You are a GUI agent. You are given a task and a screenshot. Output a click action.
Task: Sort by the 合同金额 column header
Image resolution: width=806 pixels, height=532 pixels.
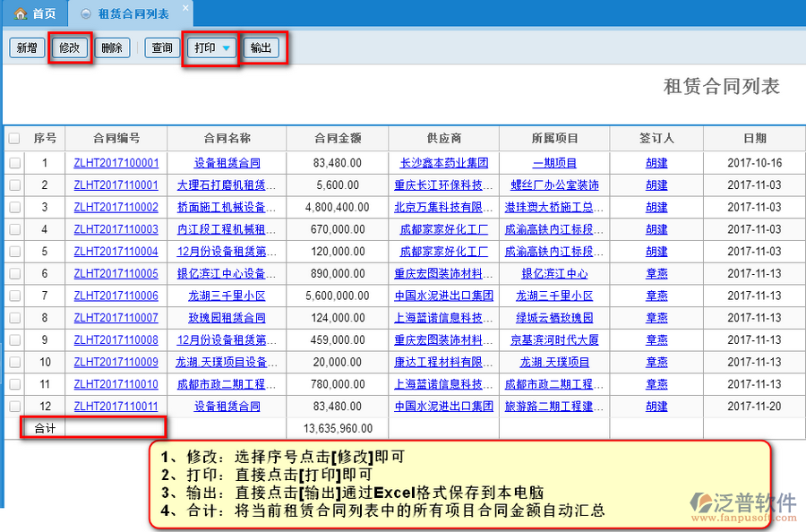[x=338, y=139]
